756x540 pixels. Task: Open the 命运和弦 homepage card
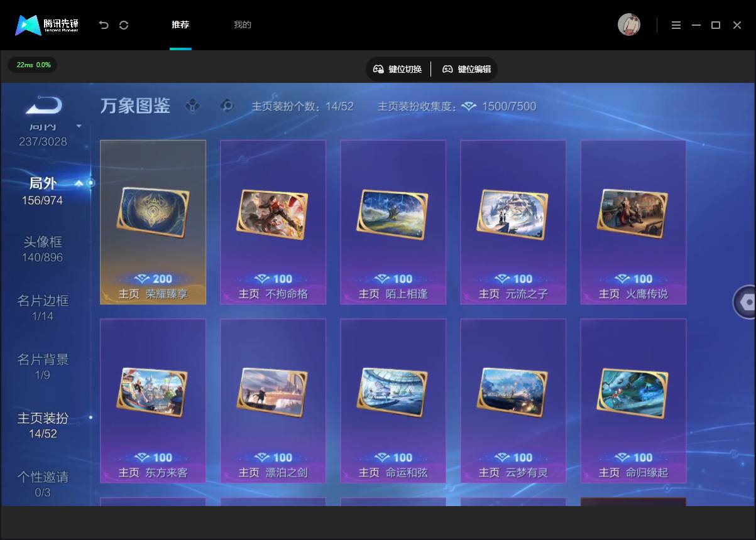(x=393, y=401)
